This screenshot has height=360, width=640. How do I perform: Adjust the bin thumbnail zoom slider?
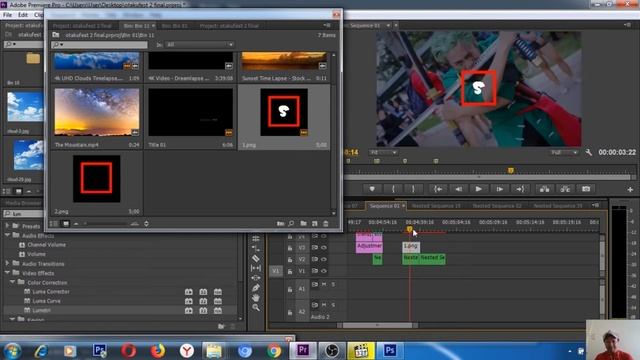click(x=106, y=224)
